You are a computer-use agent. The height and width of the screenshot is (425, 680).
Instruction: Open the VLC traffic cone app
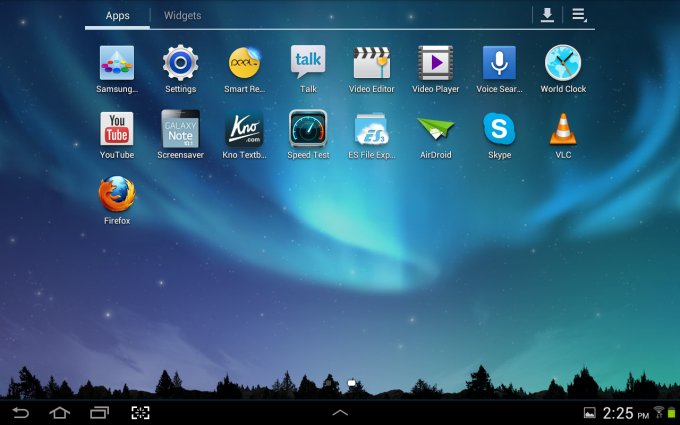pyautogui.click(x=563, y=129)
